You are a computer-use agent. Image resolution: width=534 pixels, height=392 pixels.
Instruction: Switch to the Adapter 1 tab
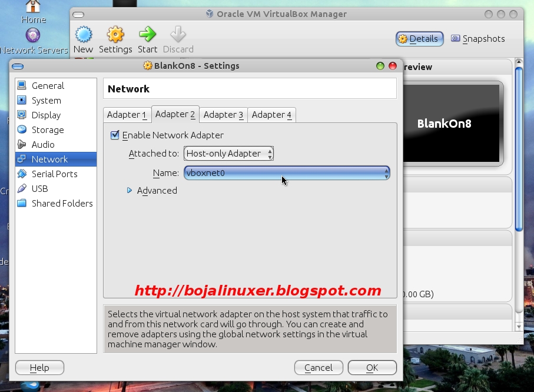(x=127, y=114)
